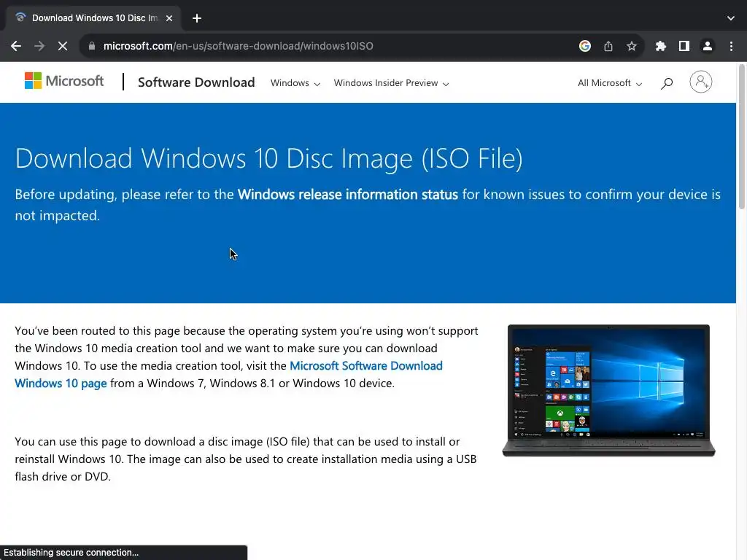
Task: Open Chrome's three-dot menu
Action: [731, 46]
